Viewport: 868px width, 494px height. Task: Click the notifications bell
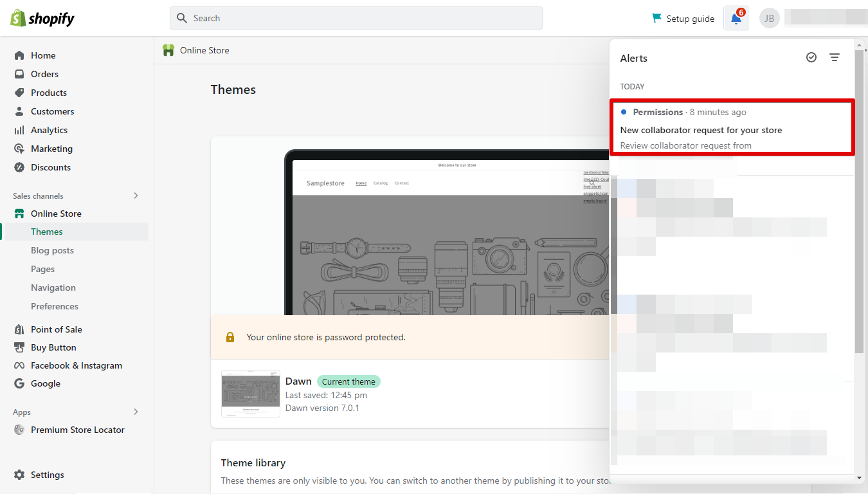point(736,18)
